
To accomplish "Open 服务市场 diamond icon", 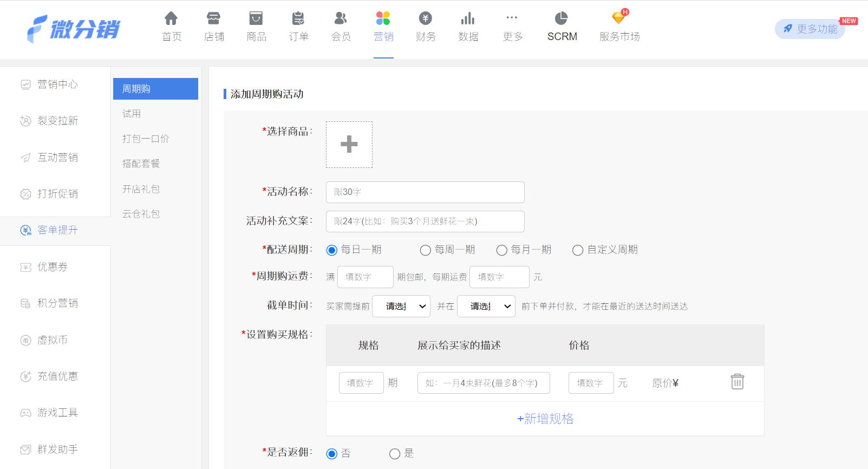I will 619,18.
